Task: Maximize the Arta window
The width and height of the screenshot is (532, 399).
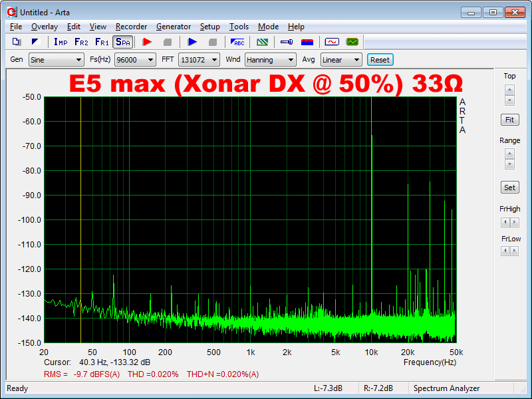Action: click(493, 13)
